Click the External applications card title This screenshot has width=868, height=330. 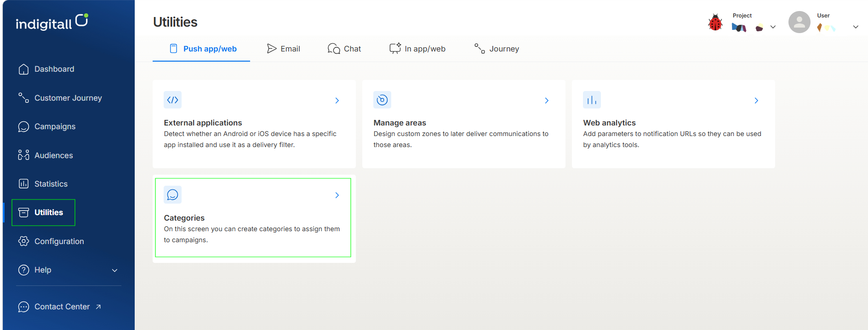pyautogui.click(x=203, y=123)
